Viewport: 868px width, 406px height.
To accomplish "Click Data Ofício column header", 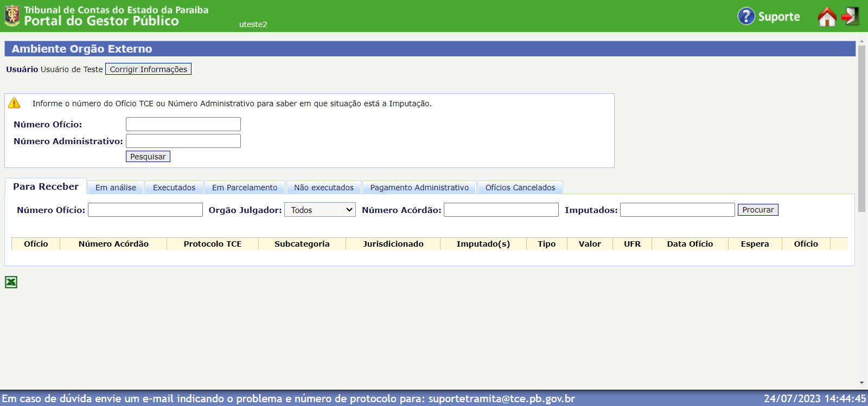I will click(690, 244).
